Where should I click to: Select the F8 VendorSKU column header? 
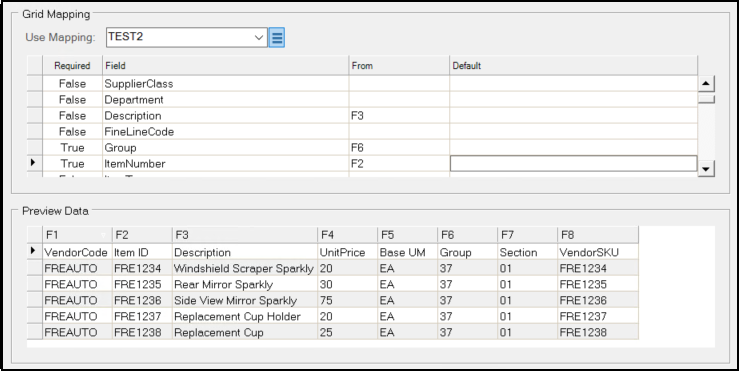tap(598, 235)
